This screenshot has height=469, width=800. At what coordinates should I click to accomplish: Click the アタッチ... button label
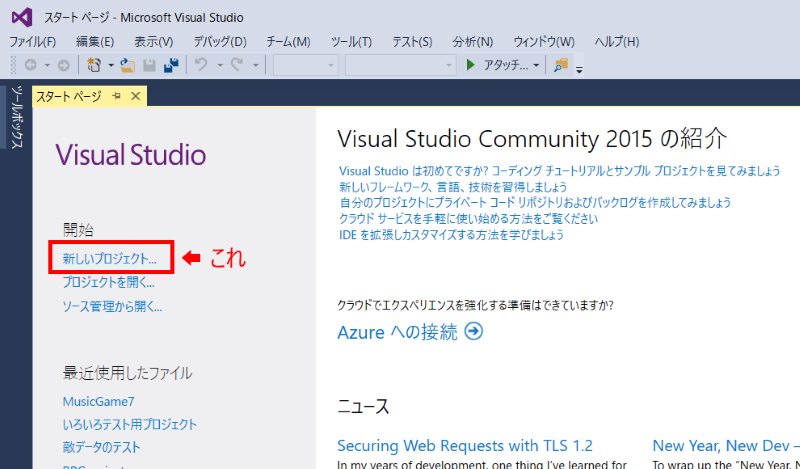[506, 65]
